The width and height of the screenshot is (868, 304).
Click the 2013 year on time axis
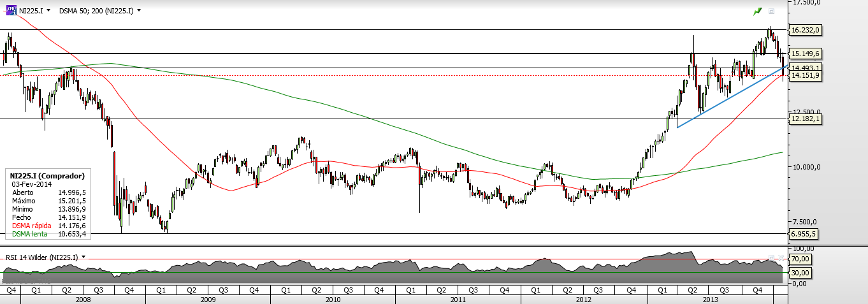[x=710, y=299]
